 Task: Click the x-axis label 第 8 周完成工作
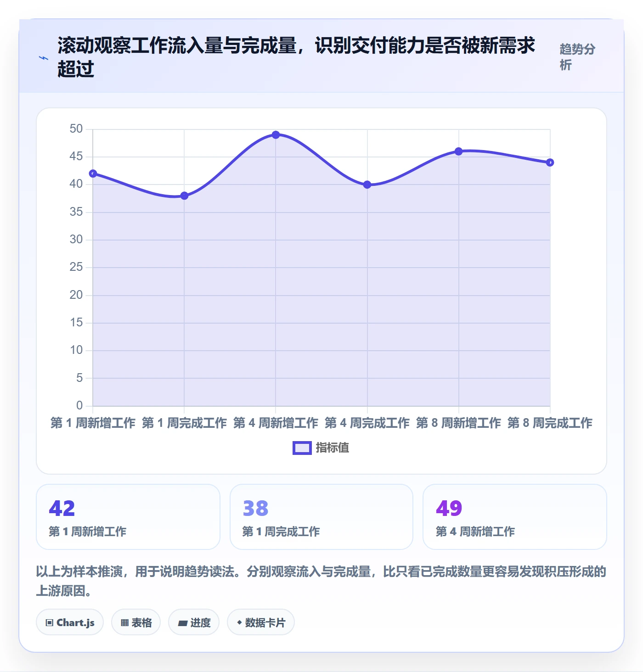pyautogui.click(x=550, y=423)
